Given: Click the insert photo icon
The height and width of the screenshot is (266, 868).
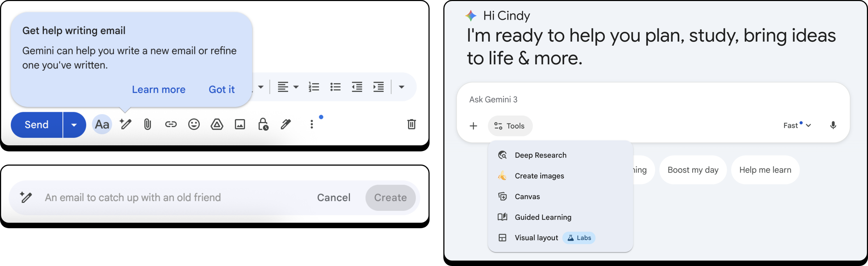Looking at the screenshot, I should (x=240, y=124).
